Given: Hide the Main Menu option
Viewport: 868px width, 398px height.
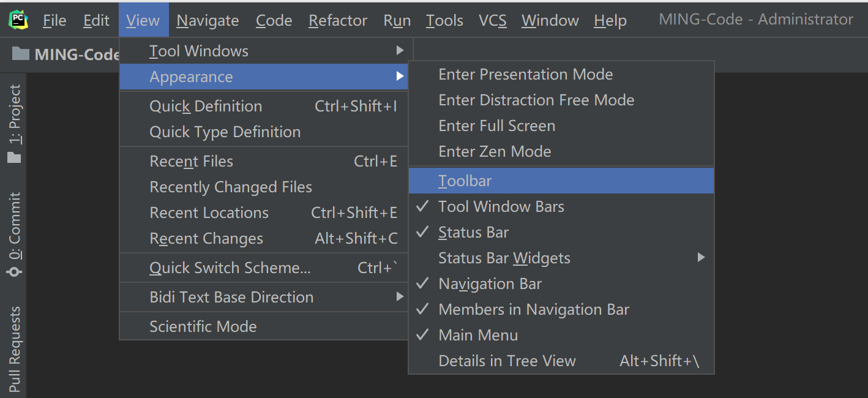Looking at the screenshot, I should [478, 336].
